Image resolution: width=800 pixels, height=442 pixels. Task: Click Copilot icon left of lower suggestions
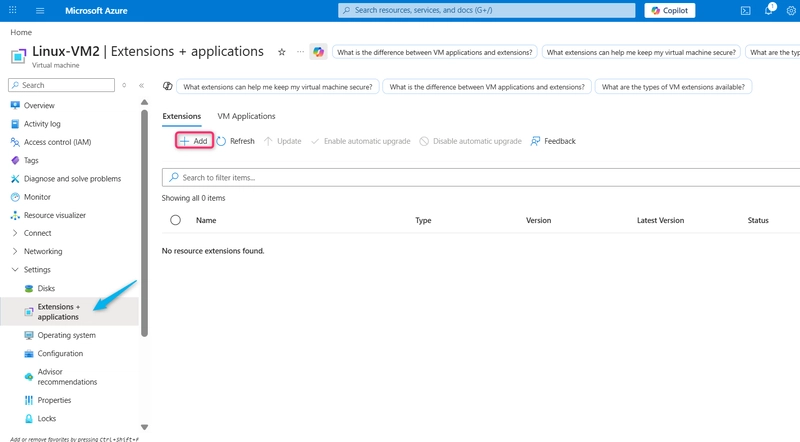pos(167,86)
